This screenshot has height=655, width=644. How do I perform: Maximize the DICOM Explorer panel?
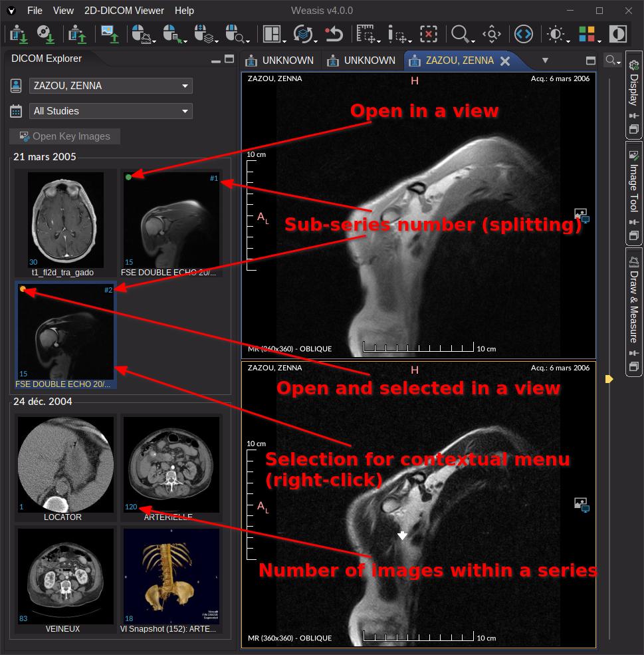[229, 59]
